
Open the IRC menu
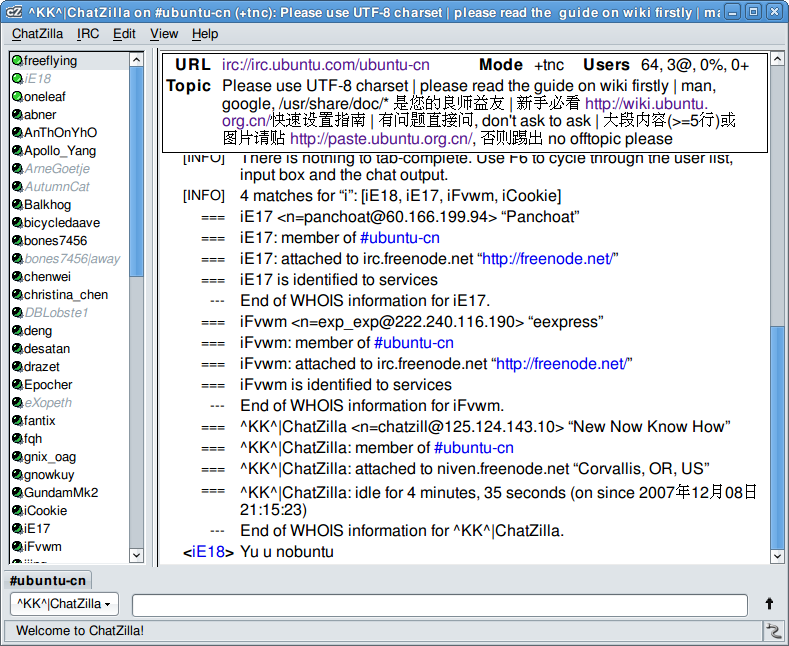click(x=88, y=34)
